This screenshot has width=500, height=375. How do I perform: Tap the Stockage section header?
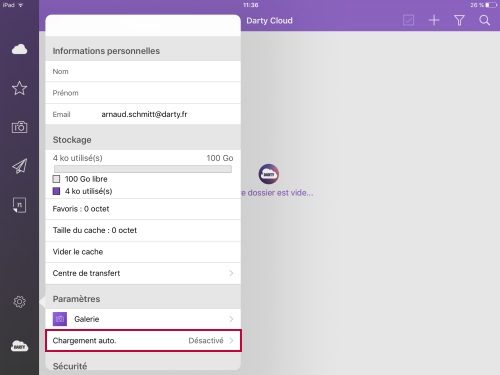click(72, 140)
